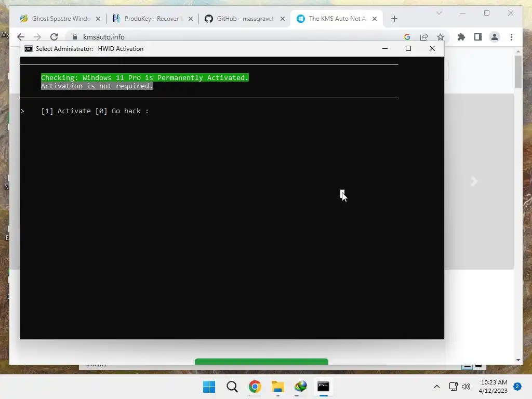The height and width of the screenshot is (399, 532).
Task: Bookmark this page with star
Action: 441,37
